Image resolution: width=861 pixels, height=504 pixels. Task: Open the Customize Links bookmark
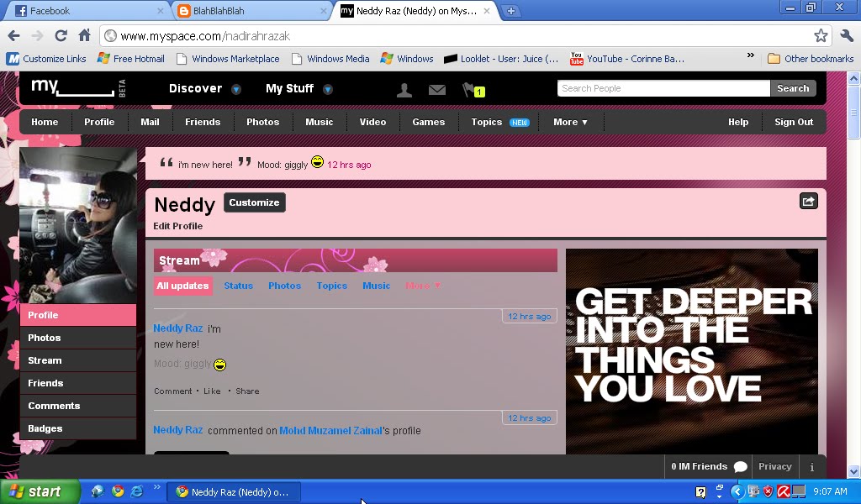click(x=46, y=59)
